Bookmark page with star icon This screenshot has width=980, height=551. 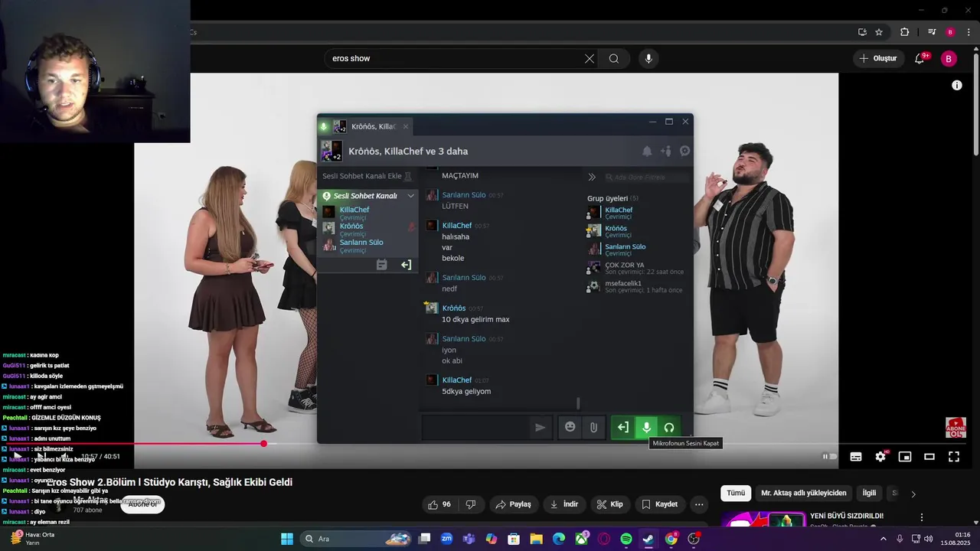pos(879,32)
